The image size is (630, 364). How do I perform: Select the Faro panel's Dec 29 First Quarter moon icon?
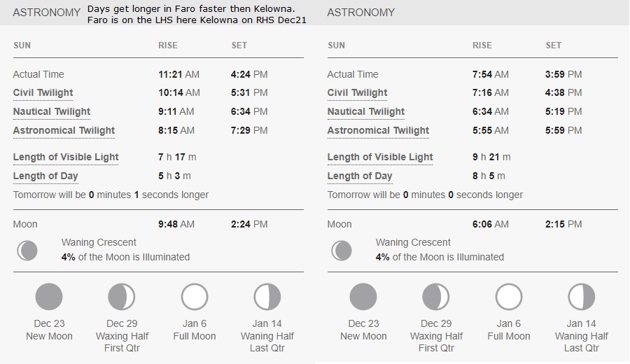[x=122, y=297]
